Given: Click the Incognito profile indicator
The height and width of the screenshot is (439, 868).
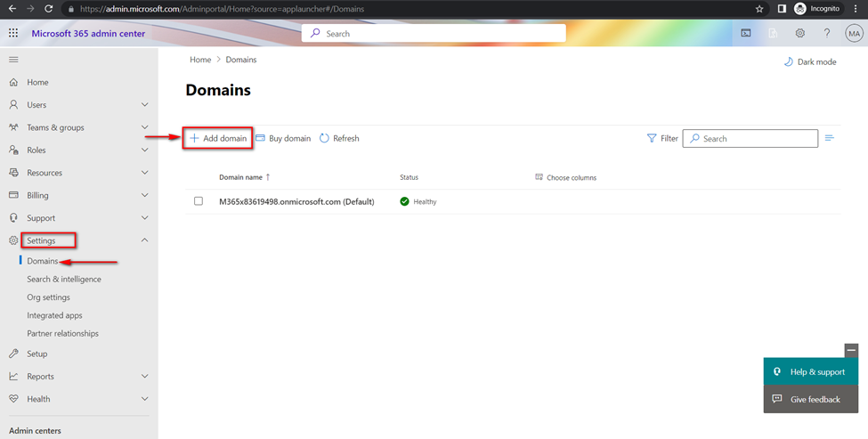Looking at the screenshot, I should pos(817,9).
